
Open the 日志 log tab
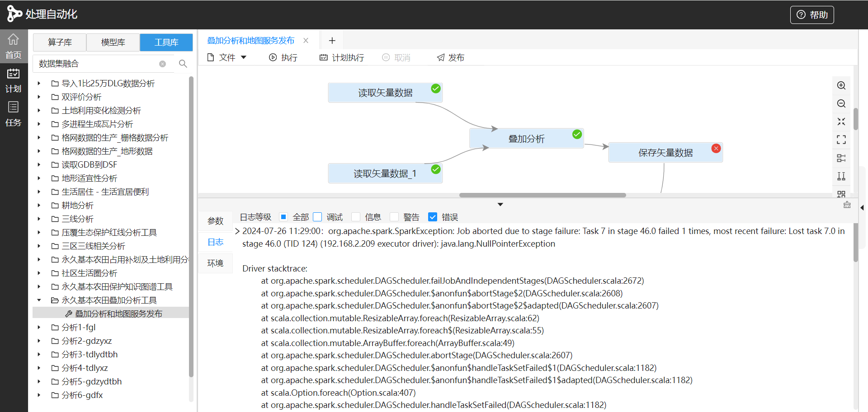click(x=216, y=242)
